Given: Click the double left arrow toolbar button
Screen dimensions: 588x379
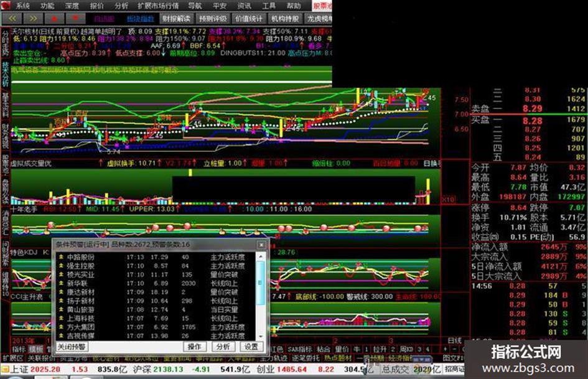Looking at the screenshot, I should [12, 18].
